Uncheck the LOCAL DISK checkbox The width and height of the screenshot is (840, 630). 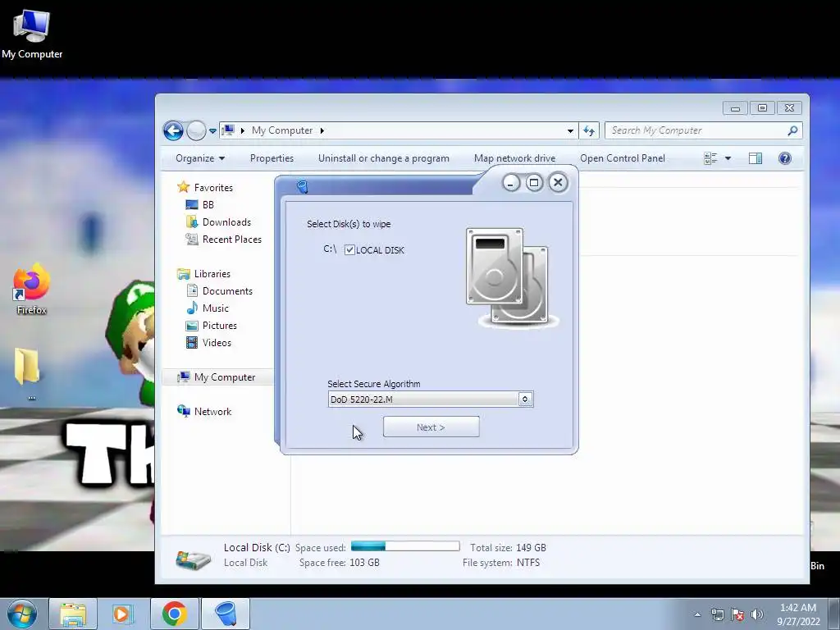tap(349, 249)
